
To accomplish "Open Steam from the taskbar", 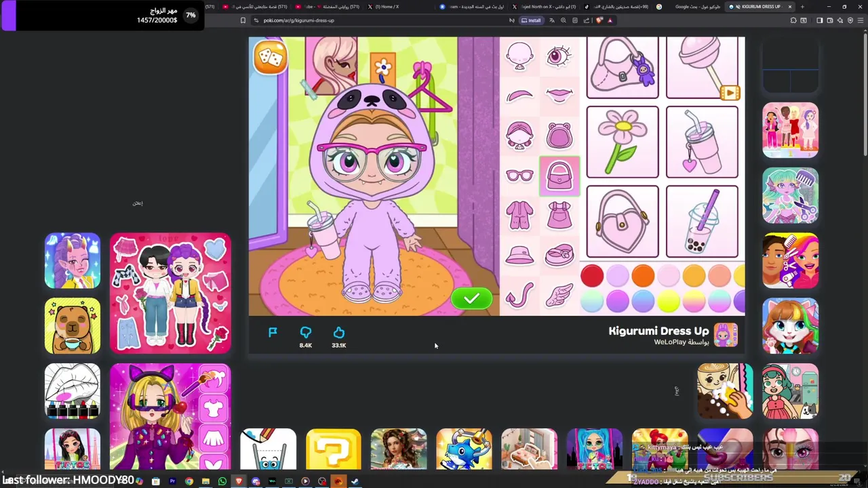I will (355, 482).
